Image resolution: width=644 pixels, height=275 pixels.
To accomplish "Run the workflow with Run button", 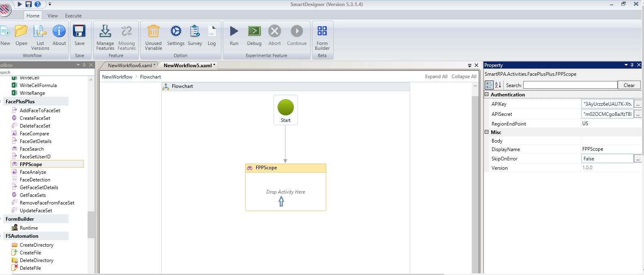I will tap(234, 31).
